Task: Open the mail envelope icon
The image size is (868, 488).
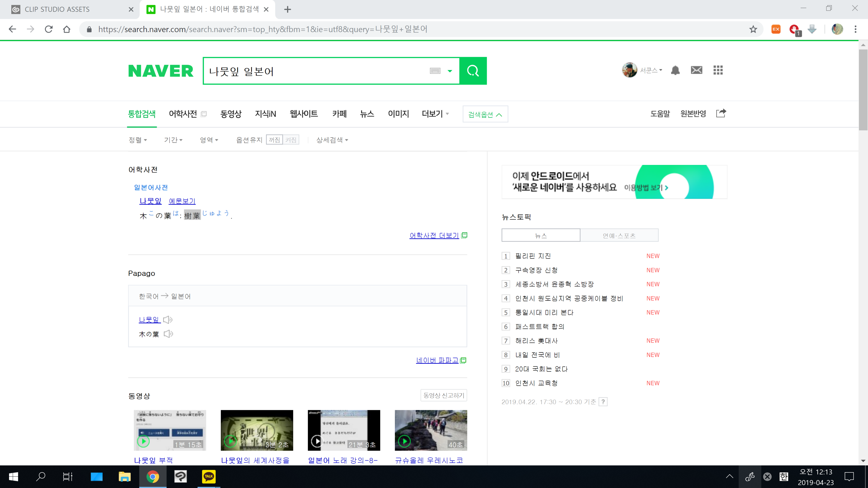Action: [x=696, y=70]
